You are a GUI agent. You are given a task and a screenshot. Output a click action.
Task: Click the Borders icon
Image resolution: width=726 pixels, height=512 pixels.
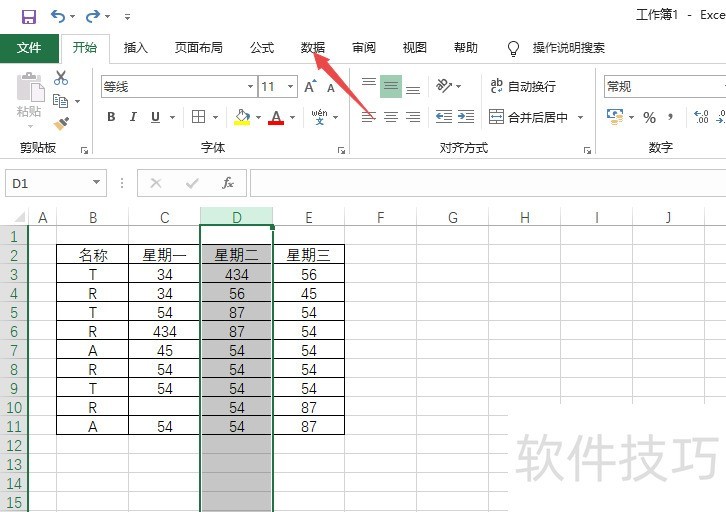199,117
